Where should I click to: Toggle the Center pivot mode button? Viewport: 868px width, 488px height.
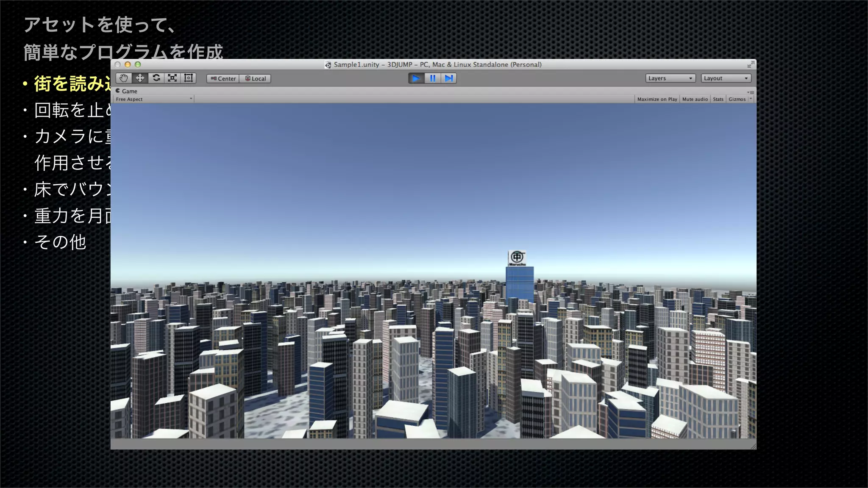click(223, 78)
